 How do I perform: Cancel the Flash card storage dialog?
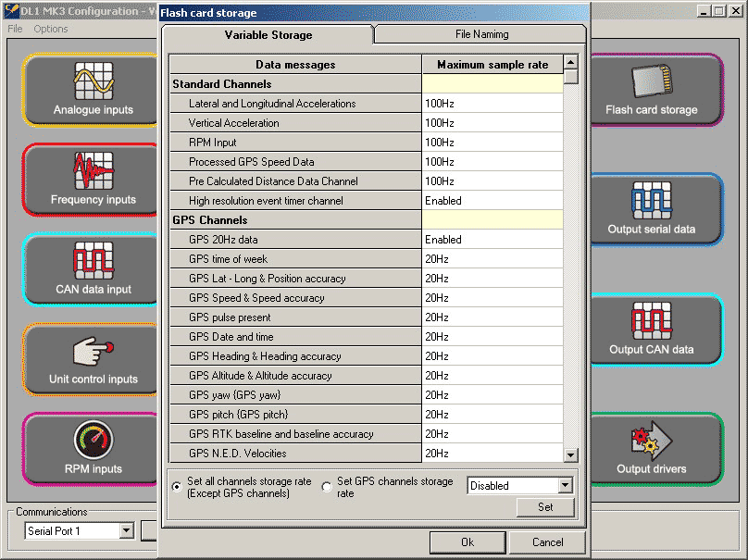pyautogui.click(x=548, y=542)
